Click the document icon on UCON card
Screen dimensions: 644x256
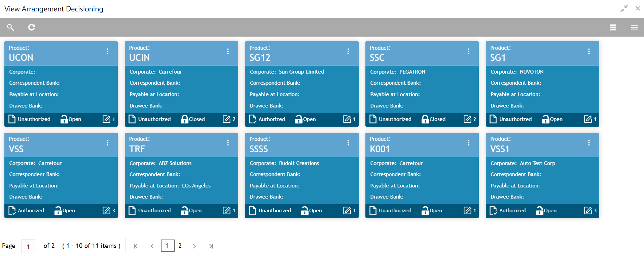(12, 119)
